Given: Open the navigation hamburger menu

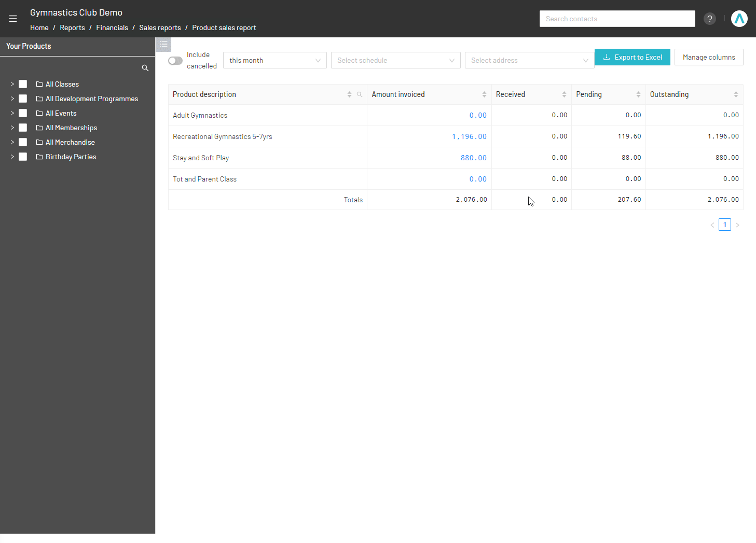Looking at the screenshot, I should 12,19.
